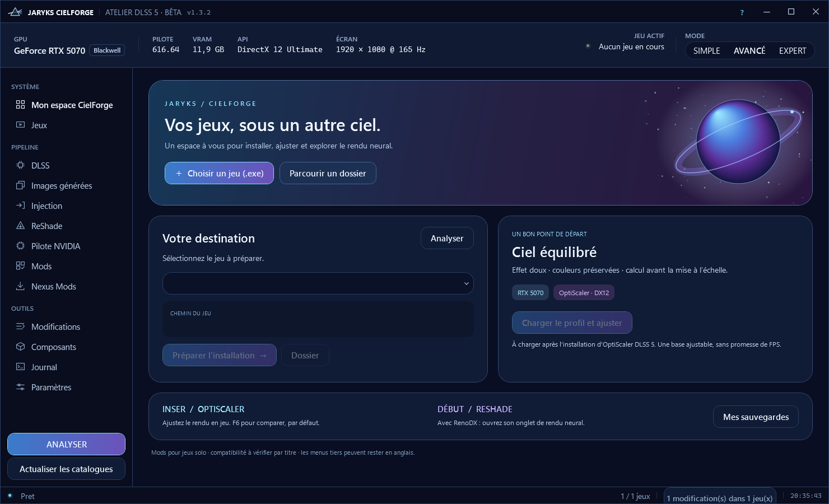Click Actualiser les catalogues button
This screenshot has width=829, height=504.
[x=66, y=469]
